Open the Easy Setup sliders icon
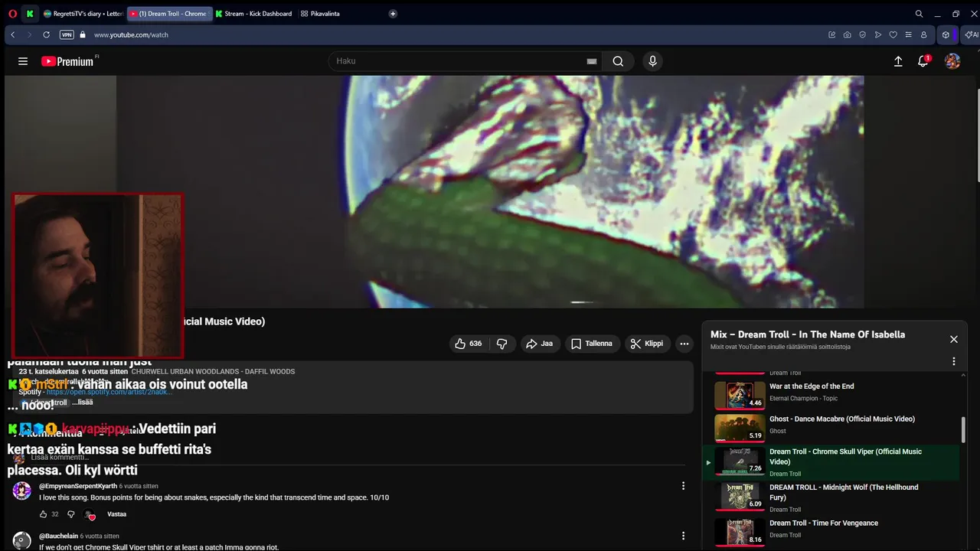The height and width of the screenshot is (551, 980). click(908, 34)
